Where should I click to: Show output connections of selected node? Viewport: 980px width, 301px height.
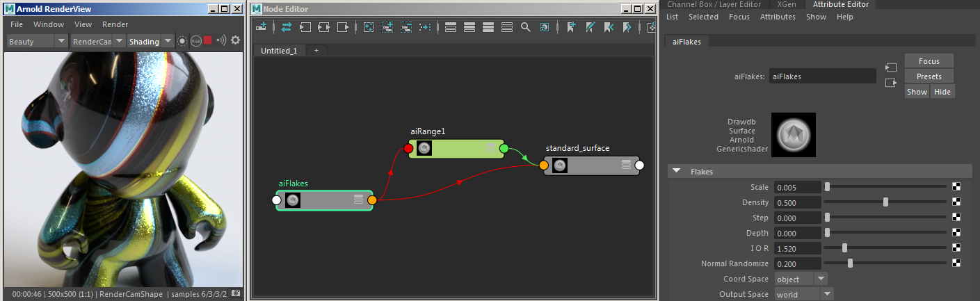click(x=343, y=27)
